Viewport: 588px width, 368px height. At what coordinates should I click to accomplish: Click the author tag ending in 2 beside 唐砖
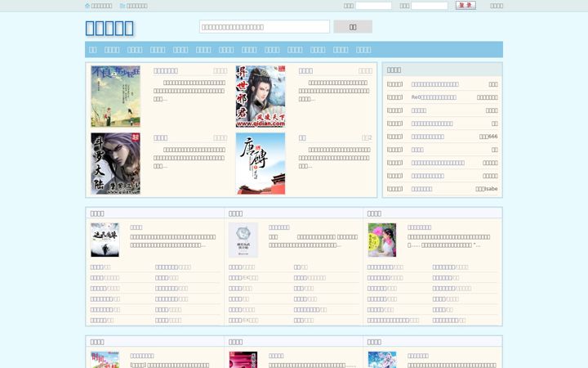click(x=367, y=138)
